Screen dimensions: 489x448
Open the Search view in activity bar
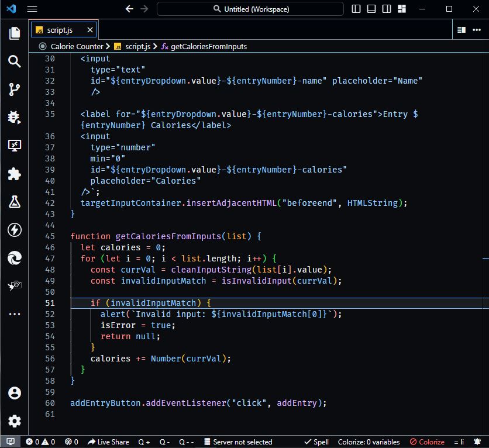(15, 61)
